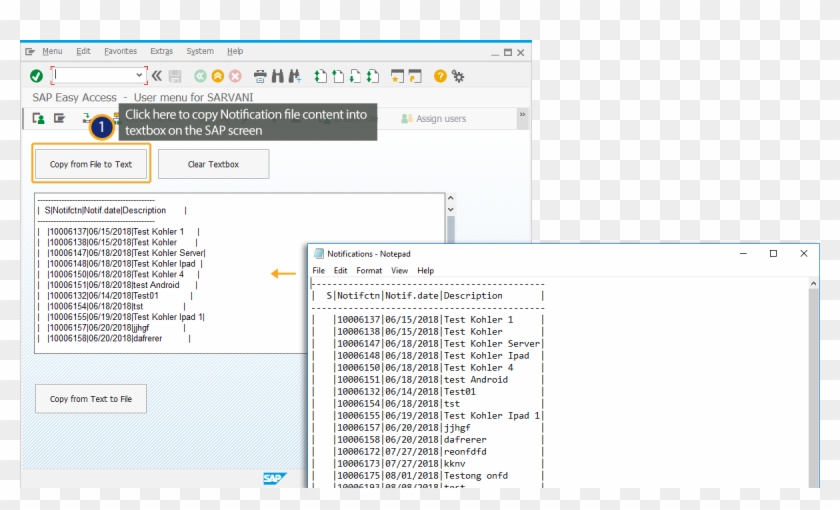This screenshot has height=510, width=840.
Task: Click the Notepad vertical scrollbar track
Action: 813,388
